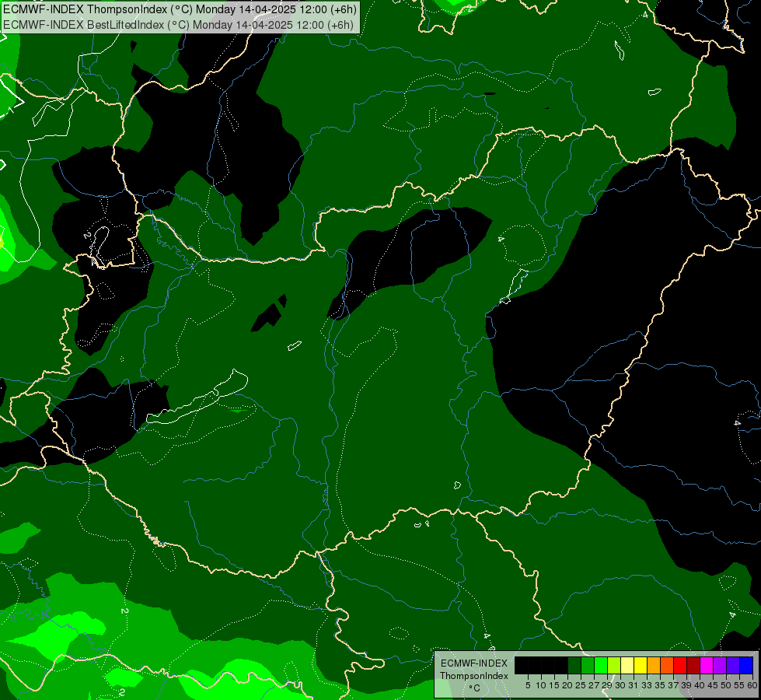Viewport: 761px width, 700px height.
Task: Click the '°C' unit label in the legend
Action: point(474,688)
